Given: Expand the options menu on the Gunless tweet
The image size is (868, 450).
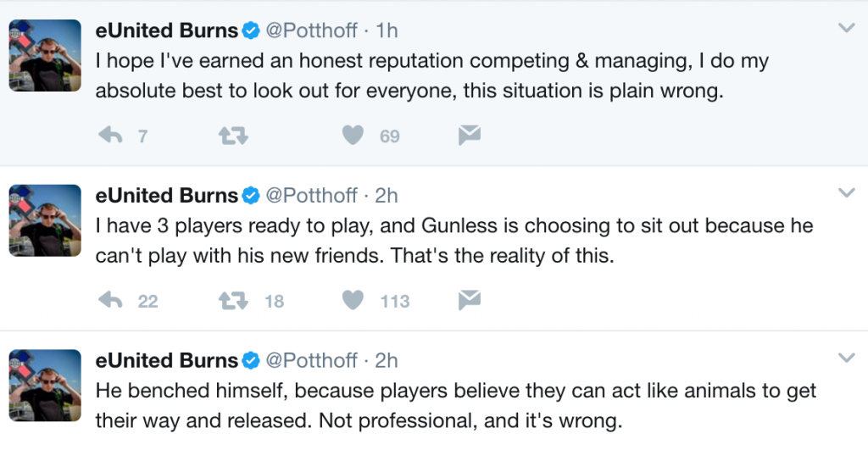Looking at the screenshot, I should tap(847, 192).
